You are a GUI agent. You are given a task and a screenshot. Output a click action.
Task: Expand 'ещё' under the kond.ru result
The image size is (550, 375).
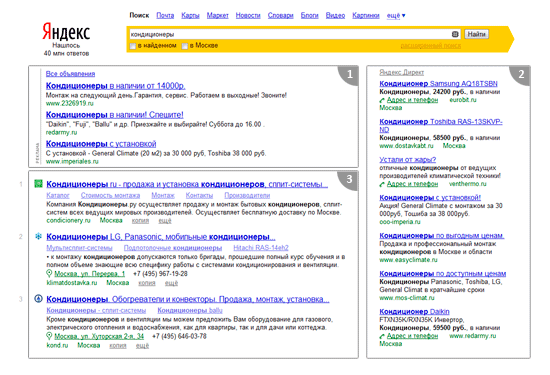tap(142, 346)
